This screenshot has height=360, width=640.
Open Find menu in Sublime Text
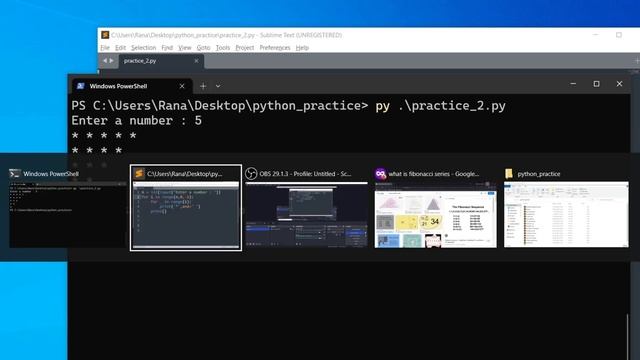167,48
